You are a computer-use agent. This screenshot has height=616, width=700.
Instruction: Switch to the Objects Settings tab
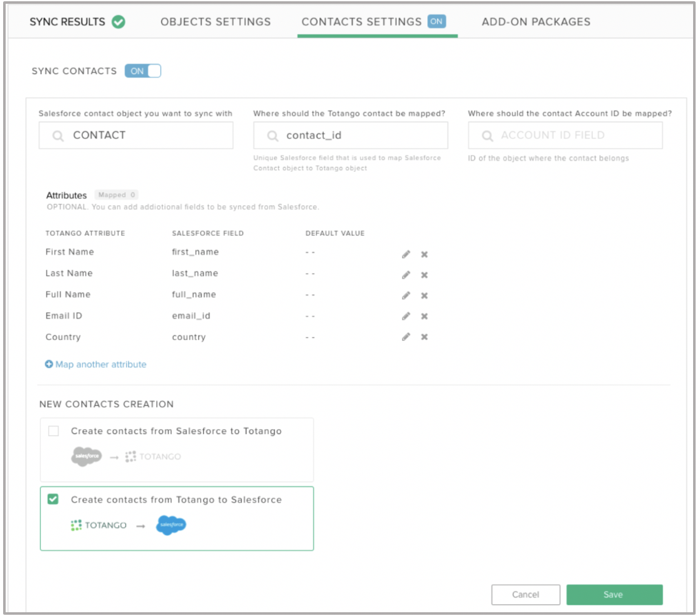click(x=216, y=22)
